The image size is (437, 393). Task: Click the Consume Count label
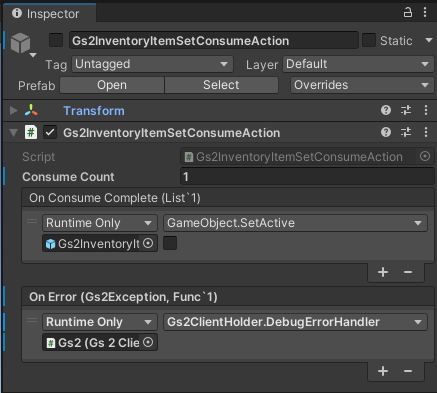point(68,177)
